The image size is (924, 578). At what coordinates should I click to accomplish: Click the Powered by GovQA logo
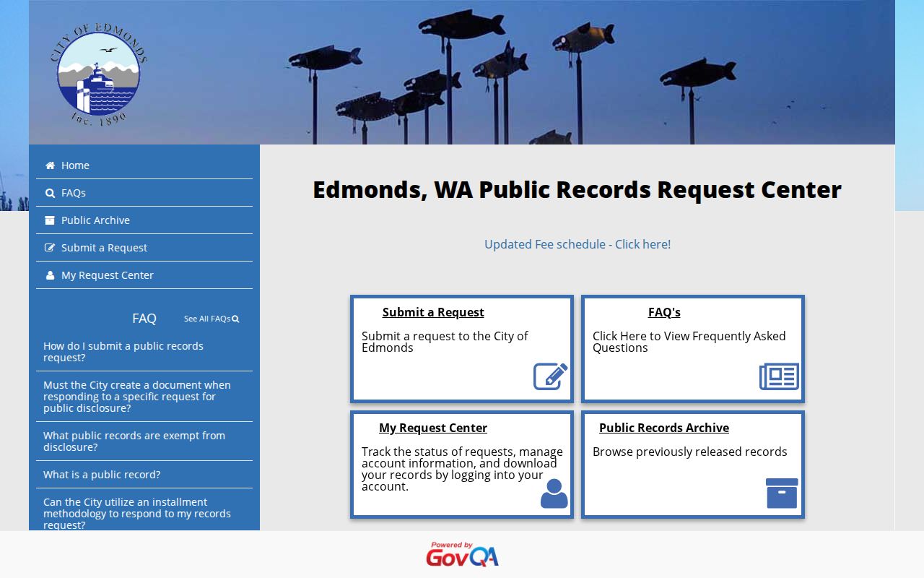pyautogui.click(x=462, y=554)
